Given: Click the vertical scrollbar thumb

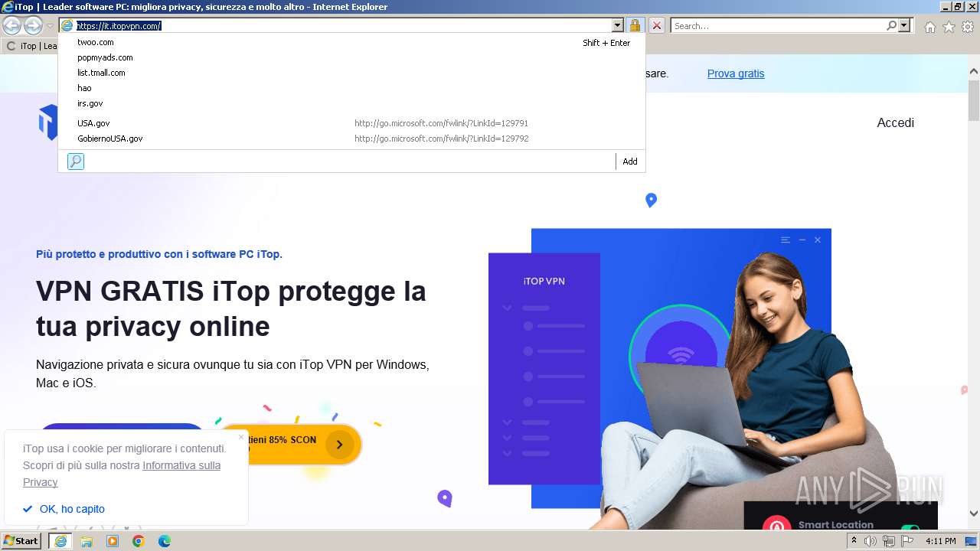Looking at the screenshot, I should tap(974, 99).
